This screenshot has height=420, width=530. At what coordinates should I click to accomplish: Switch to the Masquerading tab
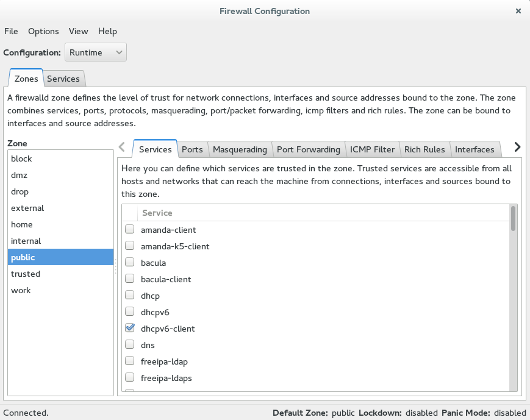click(x=240, y=149)
